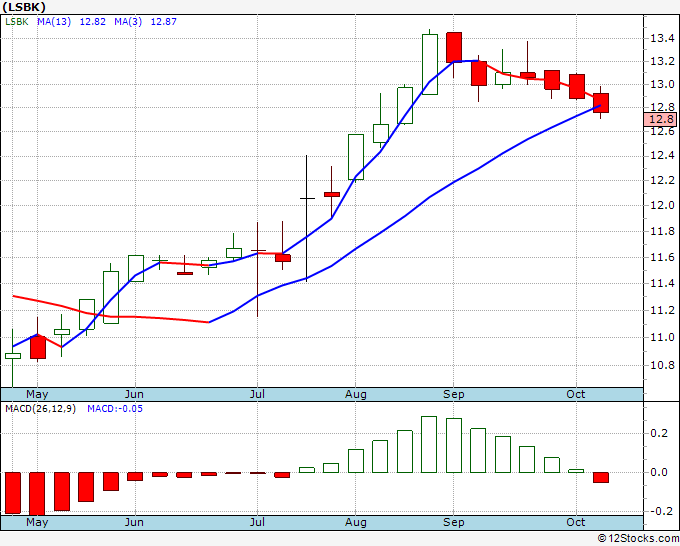Click the 0.2 MACD axis label

point(659,433)
